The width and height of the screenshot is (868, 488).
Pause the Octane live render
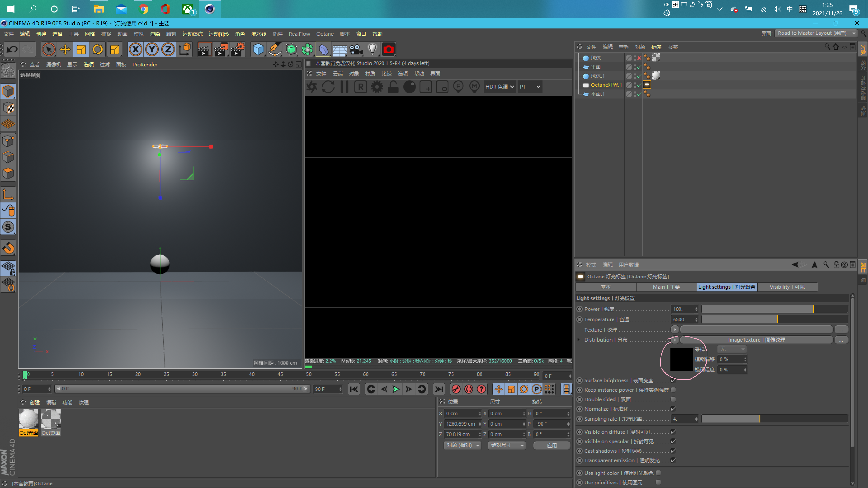coord(344,87)
